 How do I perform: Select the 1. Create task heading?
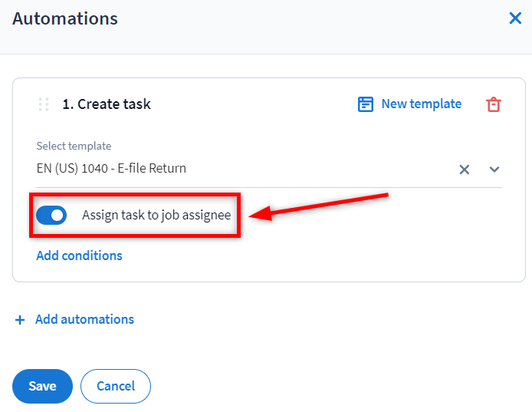pos(107,104)
